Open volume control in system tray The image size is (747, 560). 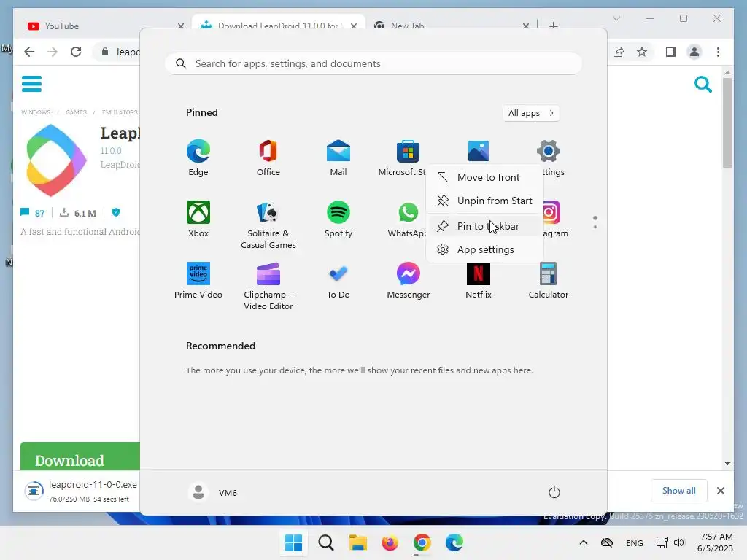pyautogui.click(x=679, y=542)
